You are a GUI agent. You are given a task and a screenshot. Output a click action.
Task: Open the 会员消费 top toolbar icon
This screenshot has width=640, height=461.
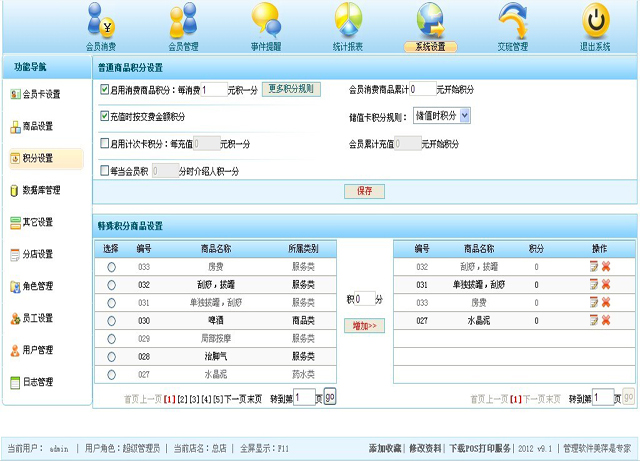102,24
